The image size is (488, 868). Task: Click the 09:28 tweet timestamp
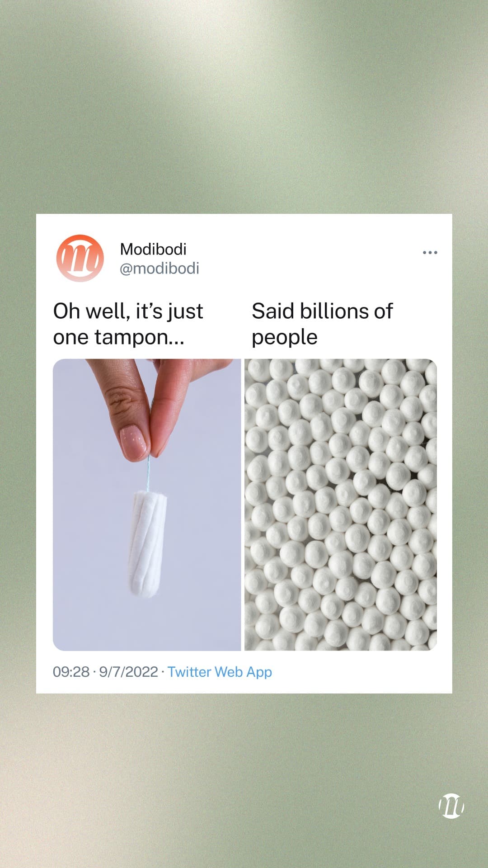(x=71, y=671)
